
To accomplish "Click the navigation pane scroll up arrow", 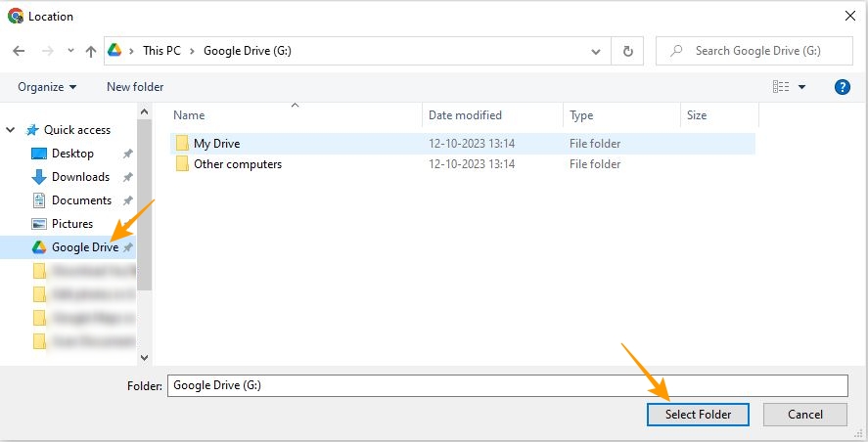I will tap(145, 111).
